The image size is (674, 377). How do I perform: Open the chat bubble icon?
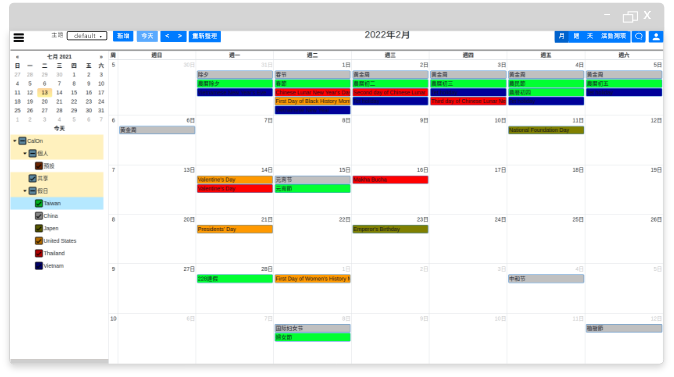pos(639,37)
